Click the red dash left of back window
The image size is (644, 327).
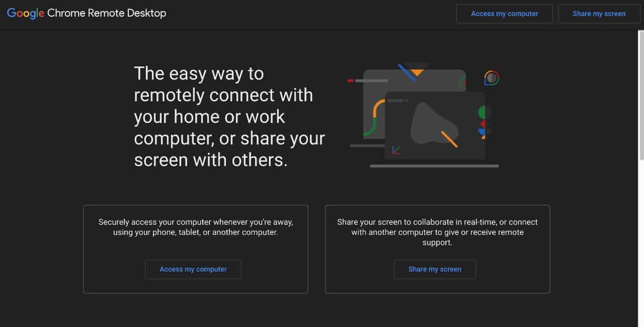[351, 81]
